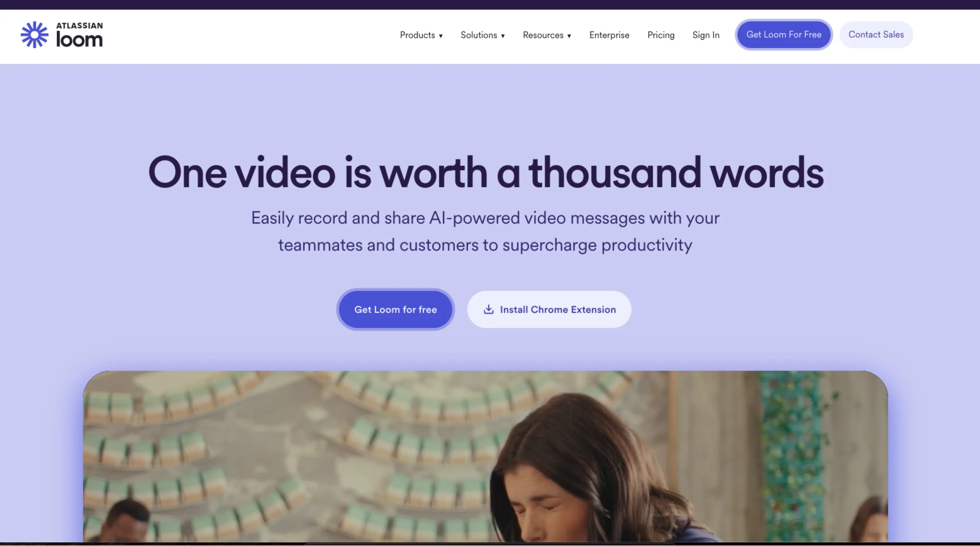Click the Loom starburst logo icon

(34, 35)
